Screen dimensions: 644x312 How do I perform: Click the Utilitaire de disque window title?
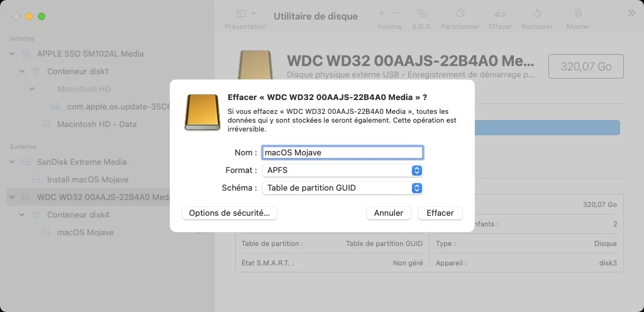(x=316, y=16)
